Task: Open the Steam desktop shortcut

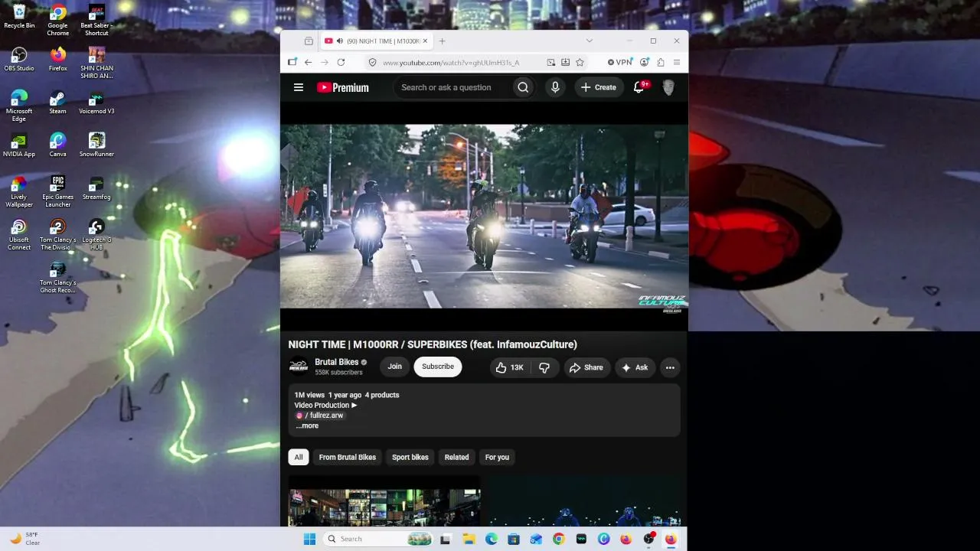Action: tap(57, 103)
